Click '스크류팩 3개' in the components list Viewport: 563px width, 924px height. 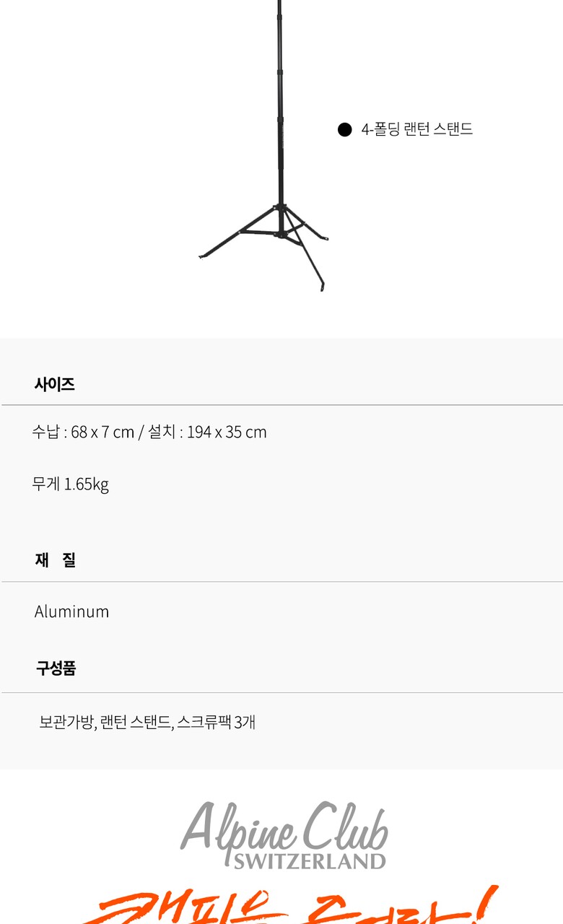tap(217, 722)
